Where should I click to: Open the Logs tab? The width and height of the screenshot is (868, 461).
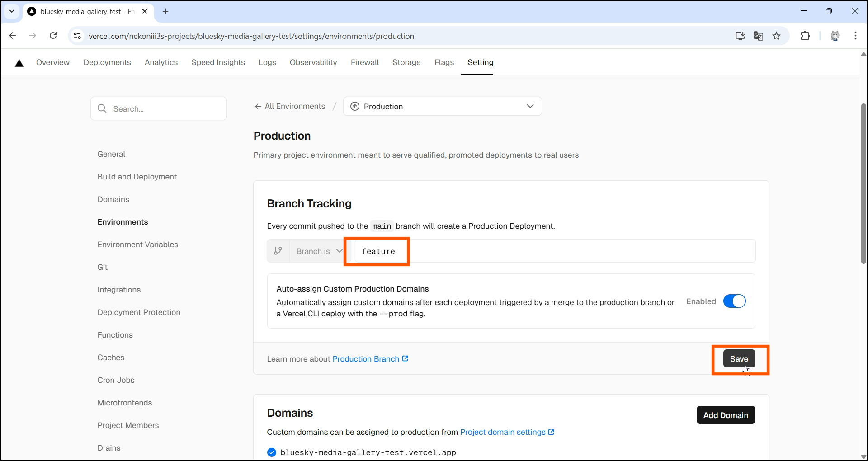pyautogui.click(x=267, y=62)
